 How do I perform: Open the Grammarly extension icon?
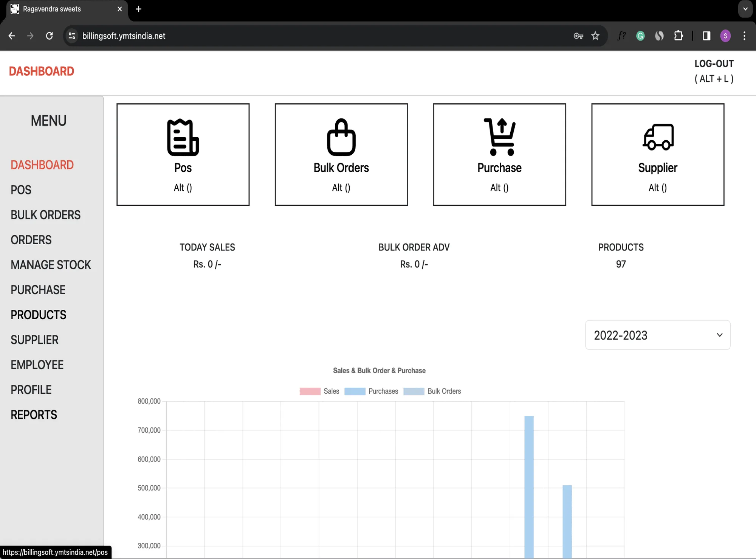(x=640, y=36)
